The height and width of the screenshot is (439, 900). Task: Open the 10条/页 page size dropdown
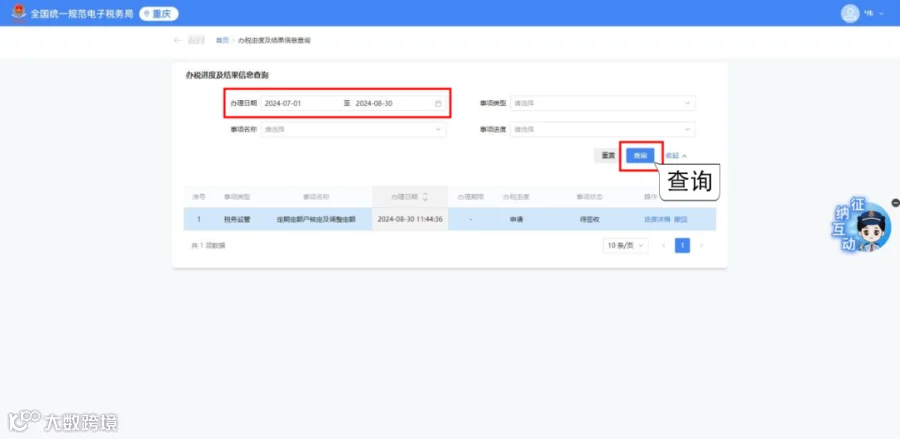[625, 246]
